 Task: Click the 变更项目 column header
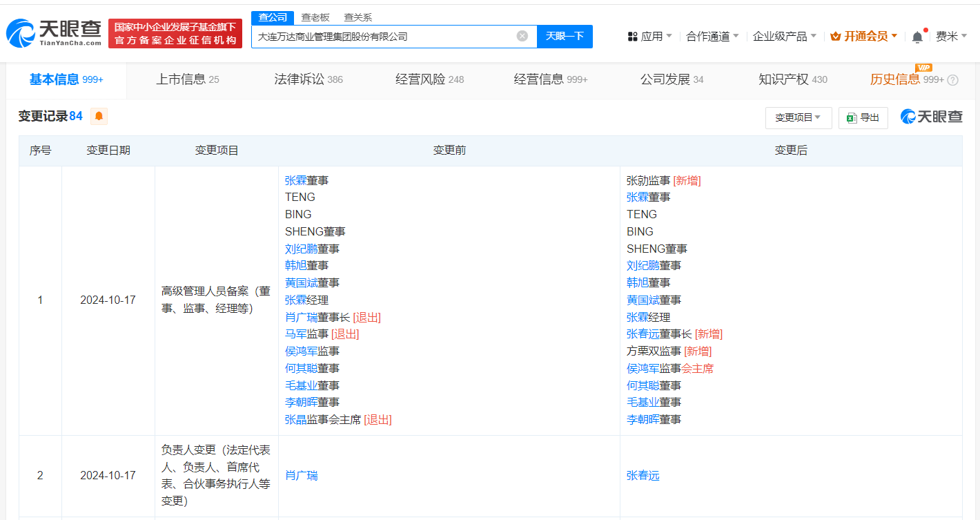pyautogui.click(x=217, y=151)
